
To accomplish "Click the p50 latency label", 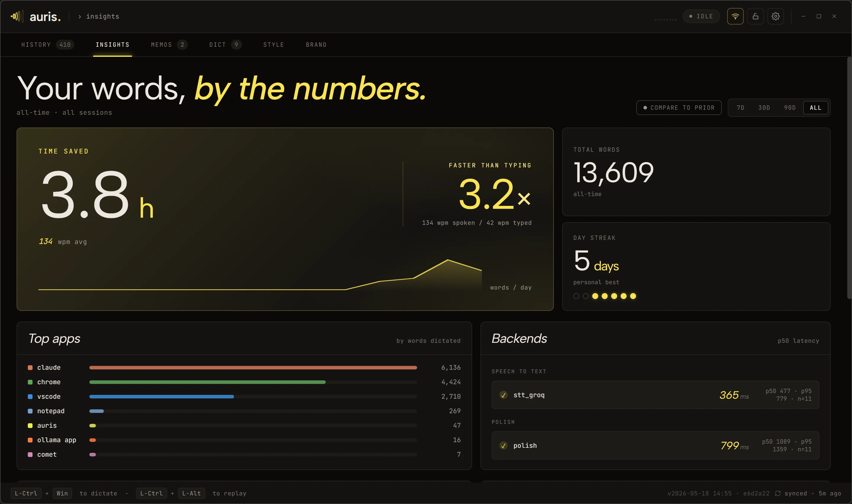I will [798, 341].
